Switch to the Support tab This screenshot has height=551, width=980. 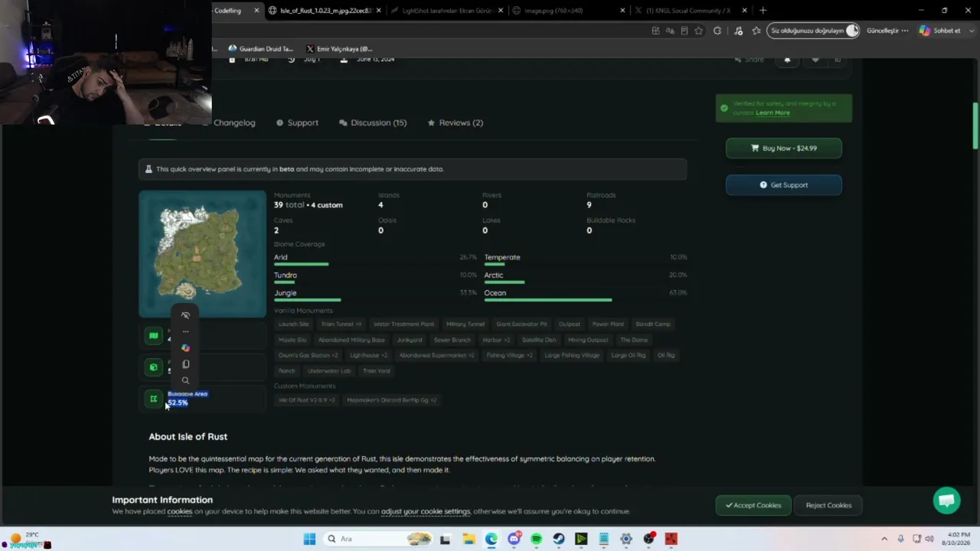coord(297,122)
